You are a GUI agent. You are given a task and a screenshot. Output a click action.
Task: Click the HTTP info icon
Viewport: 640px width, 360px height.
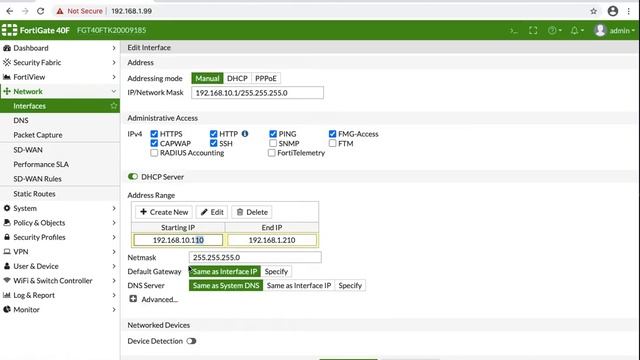(245, 133)
